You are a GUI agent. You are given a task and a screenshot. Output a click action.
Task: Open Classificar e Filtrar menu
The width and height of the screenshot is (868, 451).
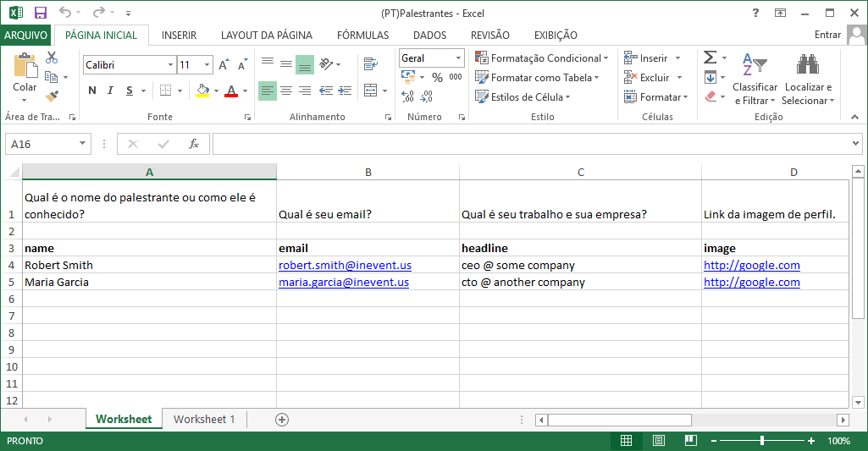point(755,80)
